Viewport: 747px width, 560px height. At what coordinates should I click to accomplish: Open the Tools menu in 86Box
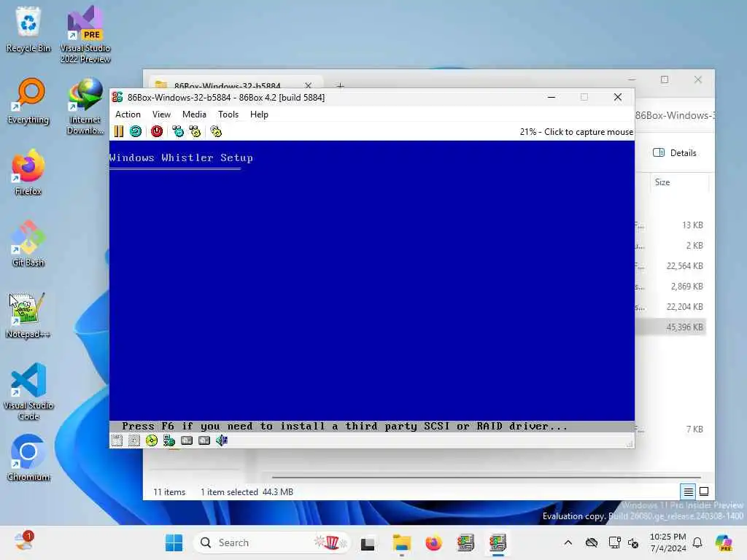tap(228, 114)
